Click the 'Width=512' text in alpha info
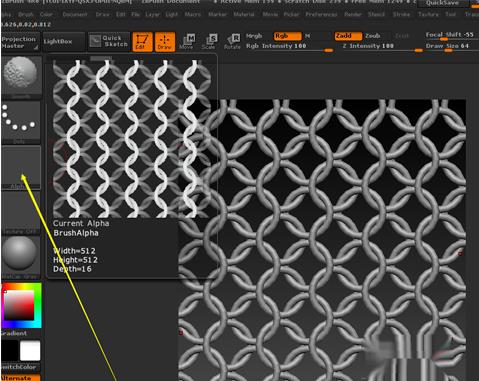Screen dimensions: 479x381 [74, 251]
